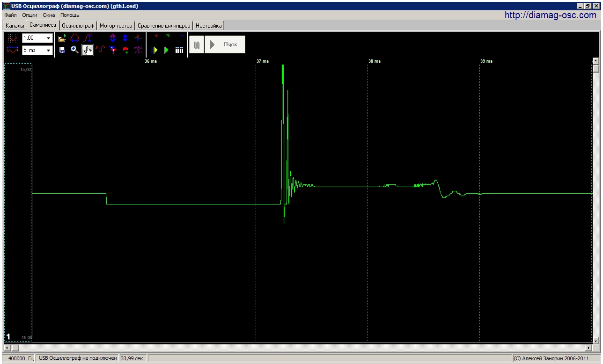This screenshot has height=364, width=603.
Task: Click the 'USB Осциллограф не подключен' status
Action: tap(78, 358)
